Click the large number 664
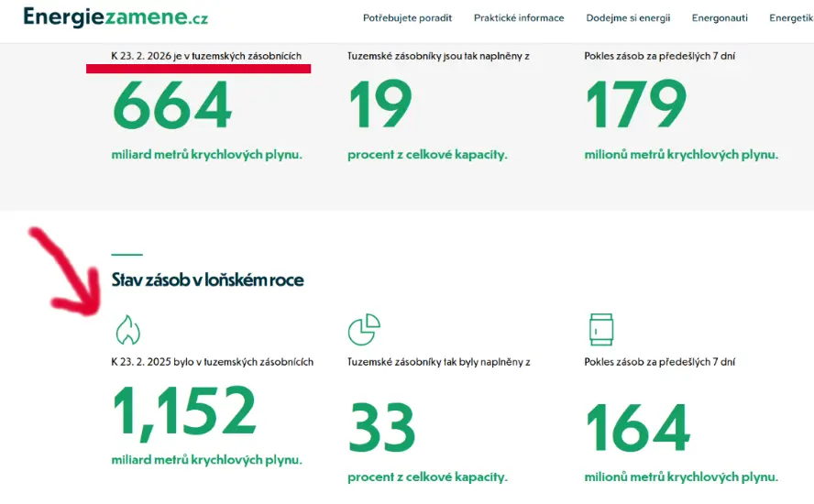 (172, 105)
